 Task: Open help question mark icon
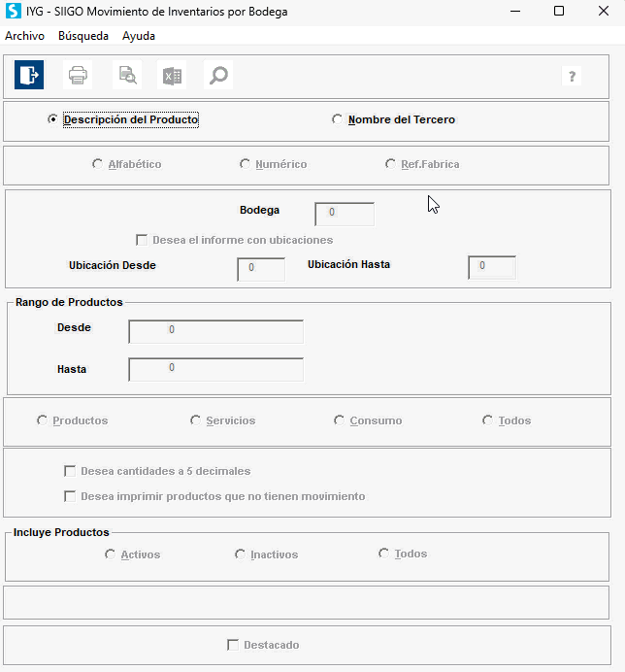click(572, 77)
